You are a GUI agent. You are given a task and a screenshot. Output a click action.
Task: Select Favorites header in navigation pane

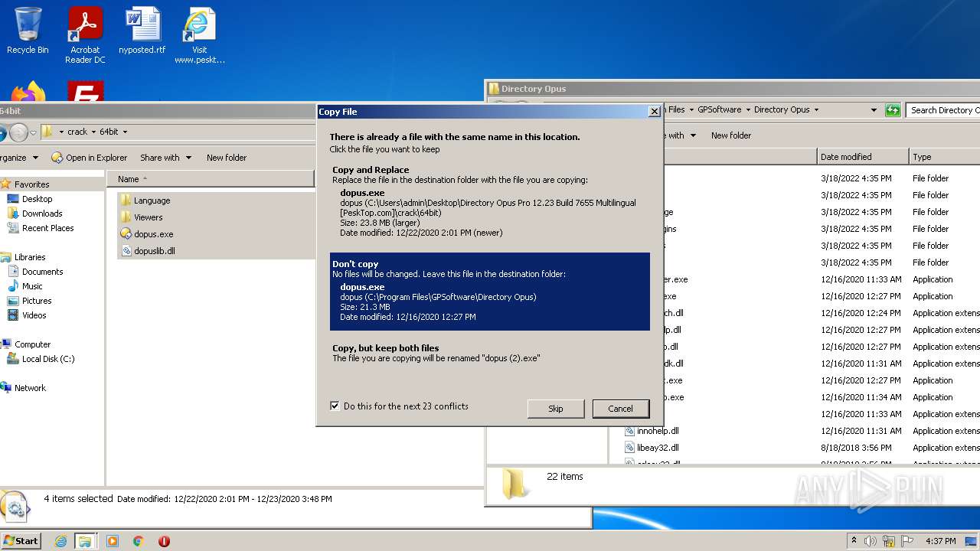pyautogui.click(x=31, y=184)
